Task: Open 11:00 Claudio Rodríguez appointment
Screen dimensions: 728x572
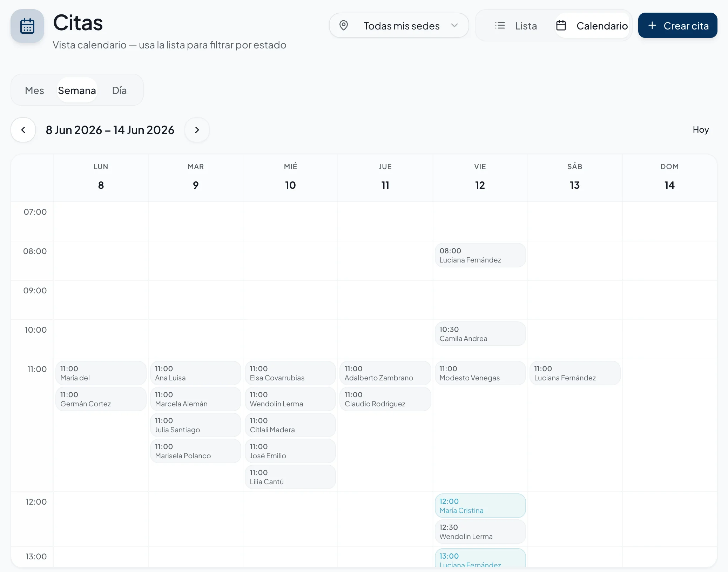Action: click(385, 399)
